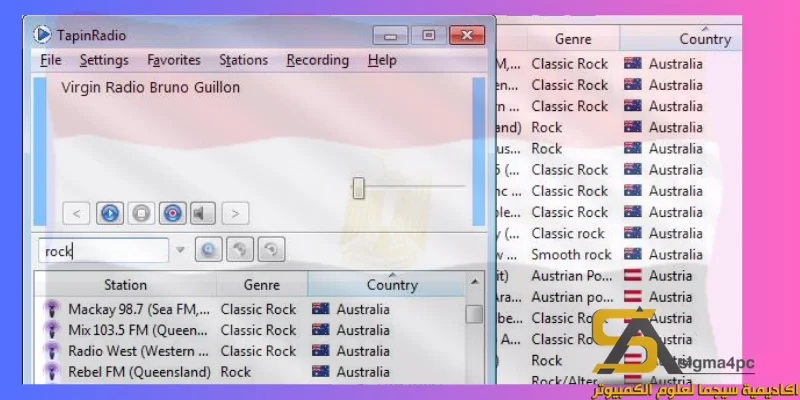Click Rock genre of Rebel FM row
Image resolution: width=800 pixels, height=400 pixels.
(x=236, y=372)
